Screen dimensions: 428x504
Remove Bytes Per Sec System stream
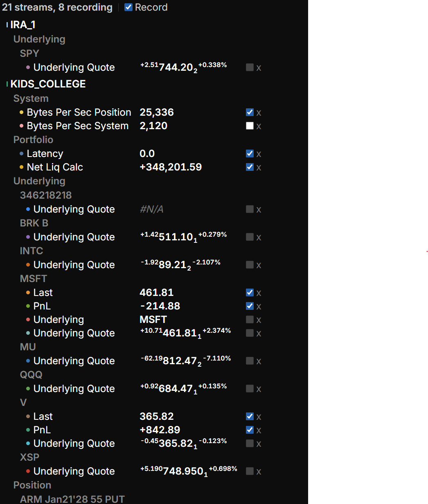click(x=259, y=126)
